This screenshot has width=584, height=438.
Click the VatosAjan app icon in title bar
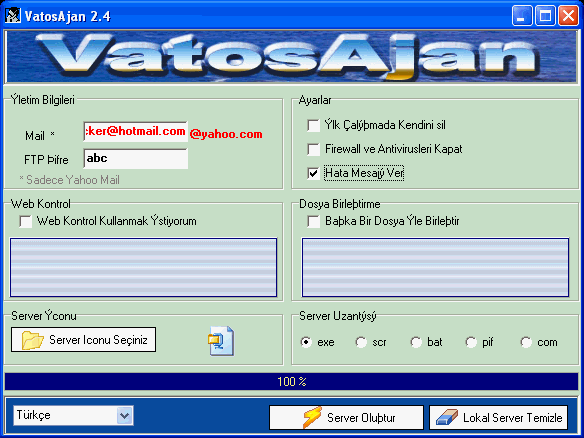click(13, 16)
